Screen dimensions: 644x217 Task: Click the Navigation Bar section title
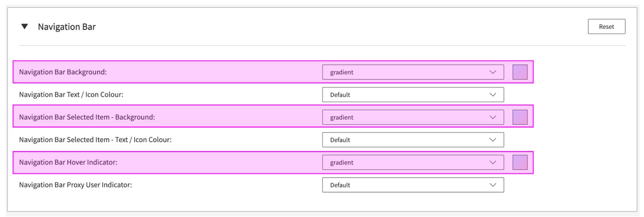tap(67, 27)
